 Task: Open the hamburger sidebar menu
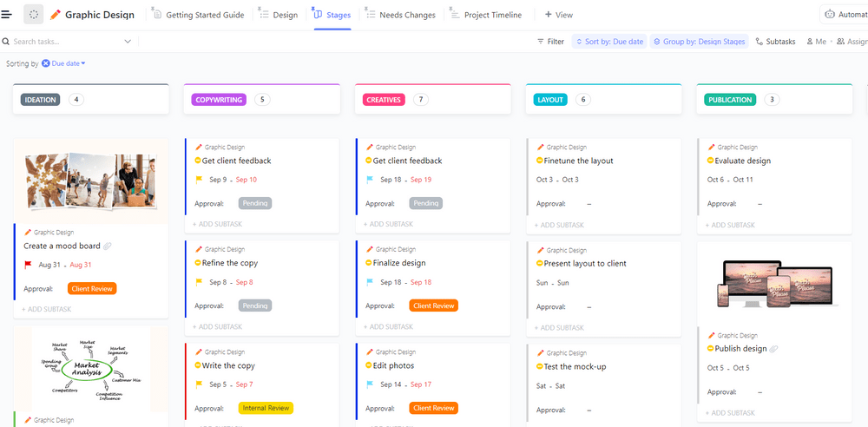click(x=7, y=15)
